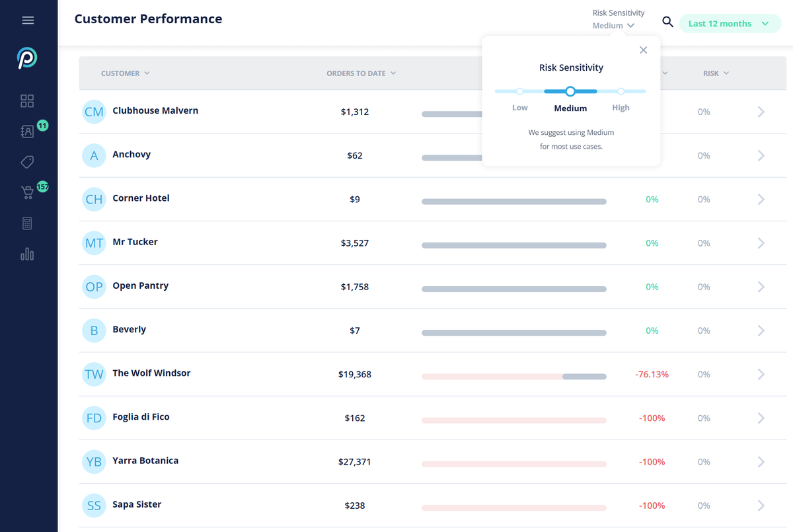The width and height of the screenshot is (793, 532).
Task: Open Beverly row arrow
Action: point(761,330)
